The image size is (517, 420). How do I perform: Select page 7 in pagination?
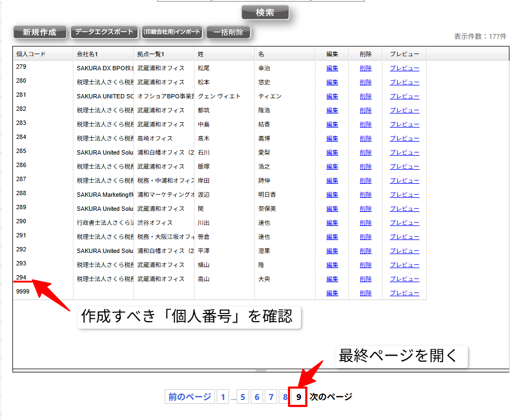[271, 397]
